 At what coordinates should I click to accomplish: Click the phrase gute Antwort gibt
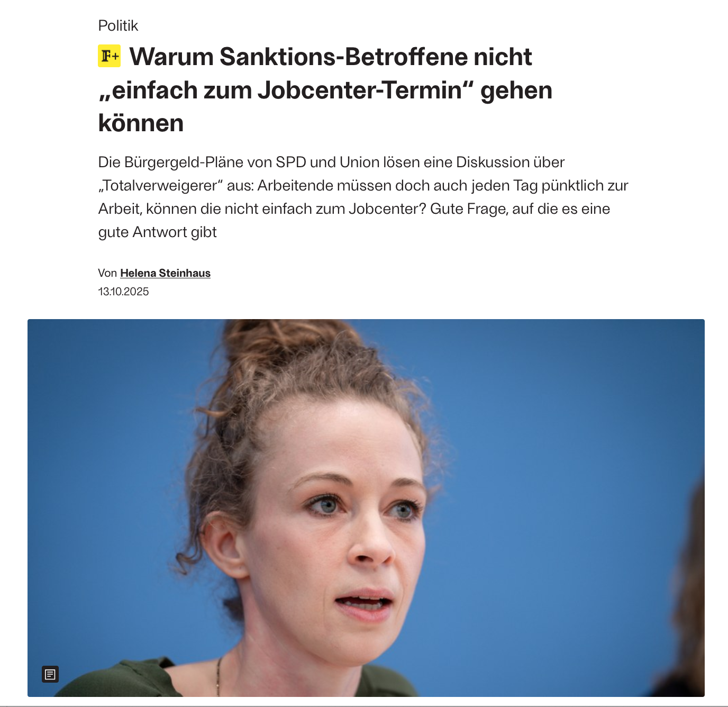coord(158,232)
